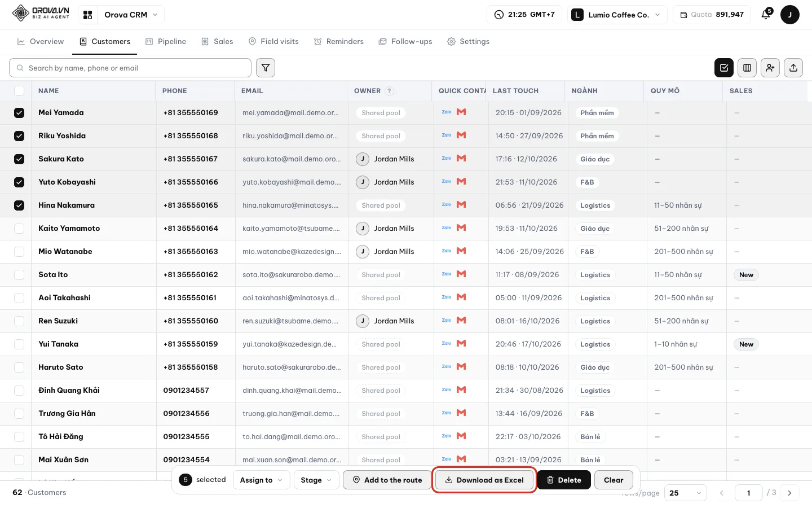The width and height of the screenshot is (812, 508).
Task: Open the Field visits tab
Action: [x=273, y=42]
